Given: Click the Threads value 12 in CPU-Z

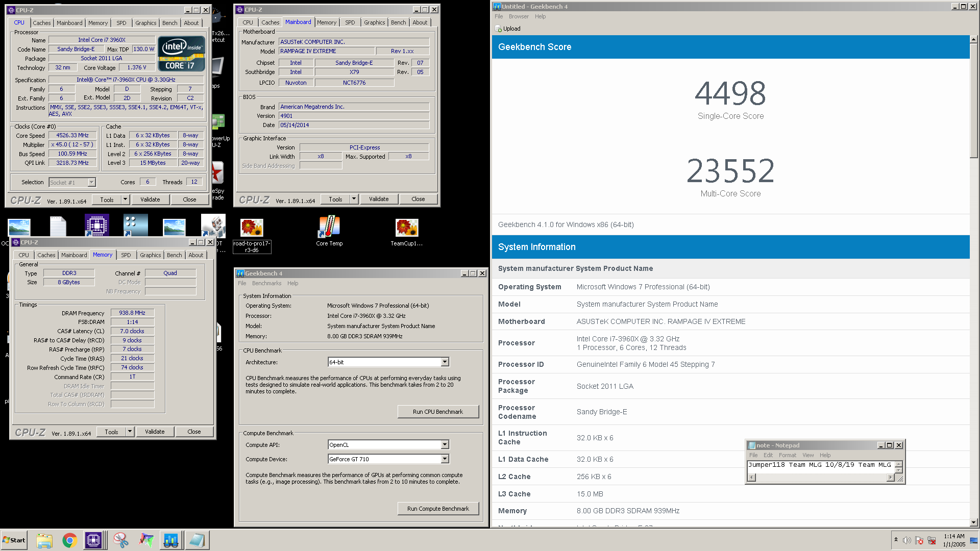Looking at the screenshot, I should 194,182.
